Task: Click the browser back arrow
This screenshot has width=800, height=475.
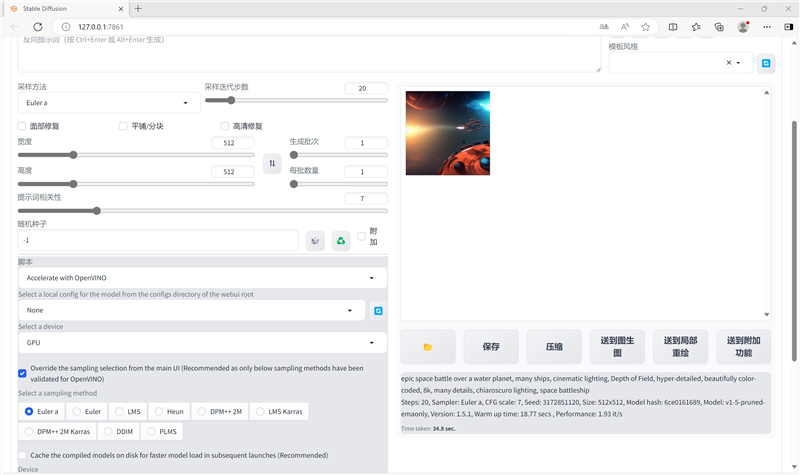Action: (15, 27)
